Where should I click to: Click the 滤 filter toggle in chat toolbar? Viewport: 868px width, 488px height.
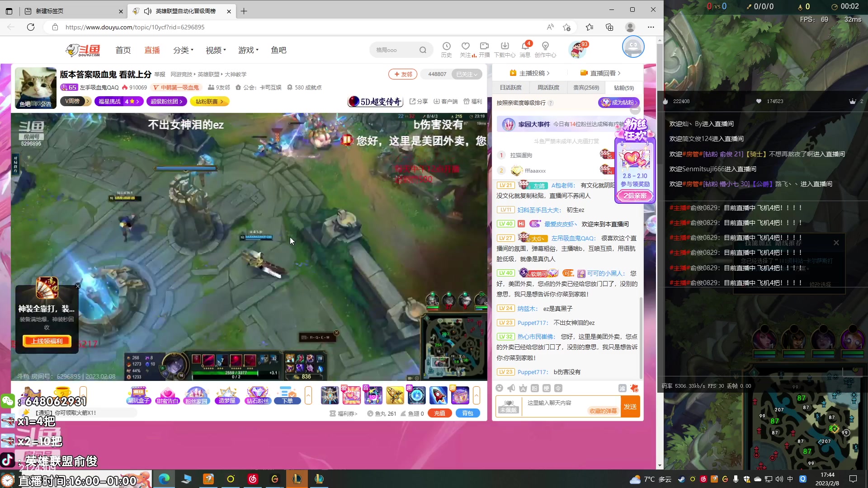point(622,388)
